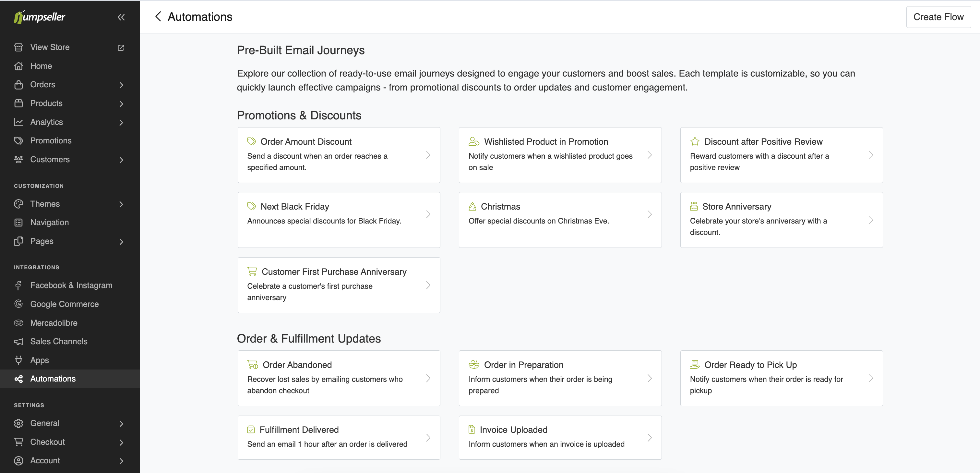Screen dimensions: 980x473
Task: Select Navigation in the sidebar
Action: tap(49, 223)
